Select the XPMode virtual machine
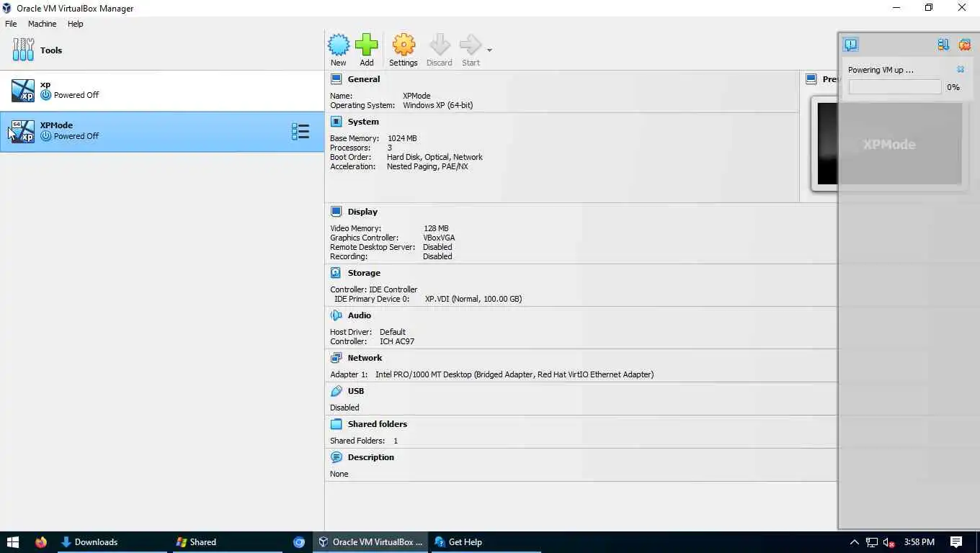980x553 pixels. tap(162, 131)
